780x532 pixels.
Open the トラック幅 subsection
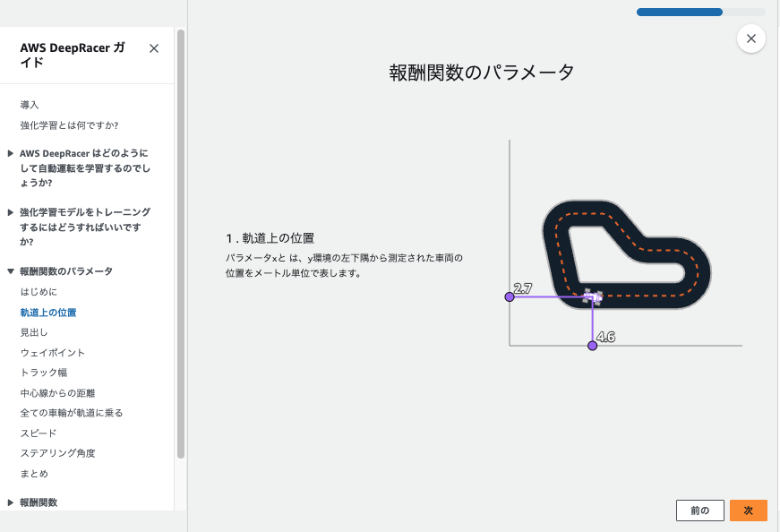point(45,372)
